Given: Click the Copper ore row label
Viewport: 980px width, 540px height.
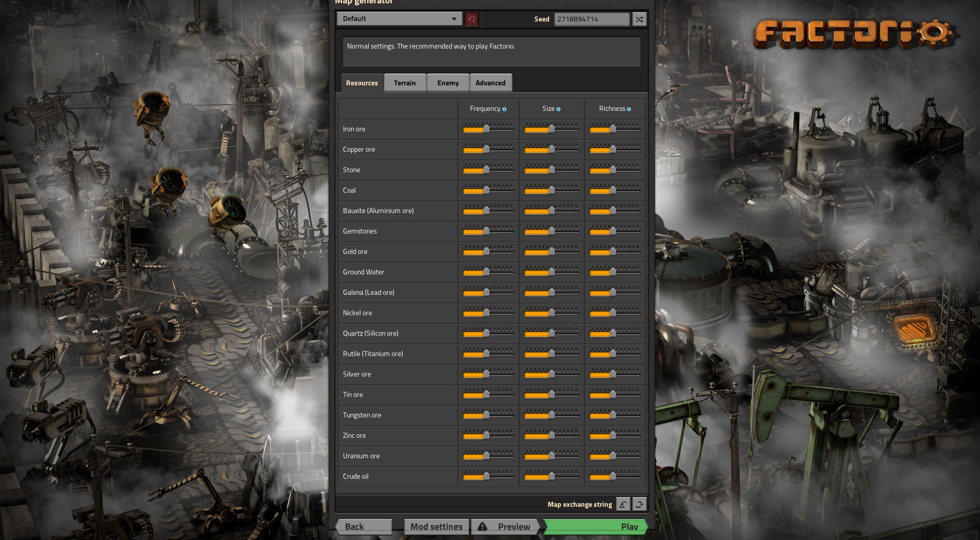Looking at the screenshot, I should [x=359, y=150].
